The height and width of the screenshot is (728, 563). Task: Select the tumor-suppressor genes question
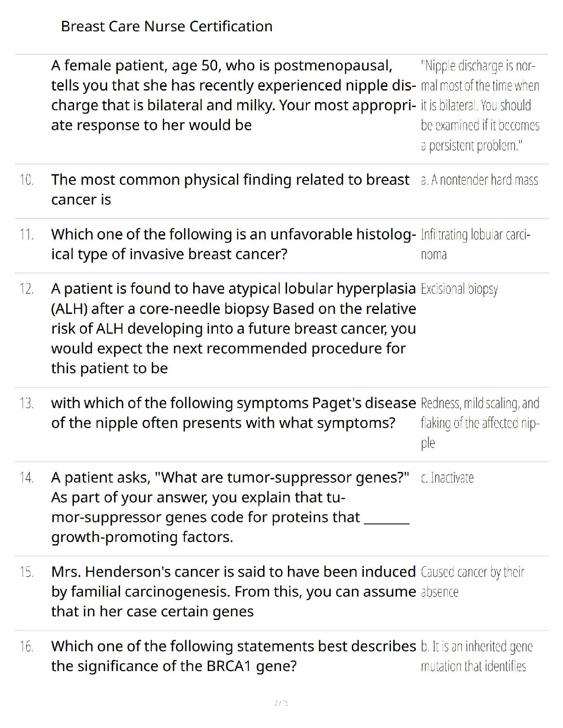tap(230, 507)
